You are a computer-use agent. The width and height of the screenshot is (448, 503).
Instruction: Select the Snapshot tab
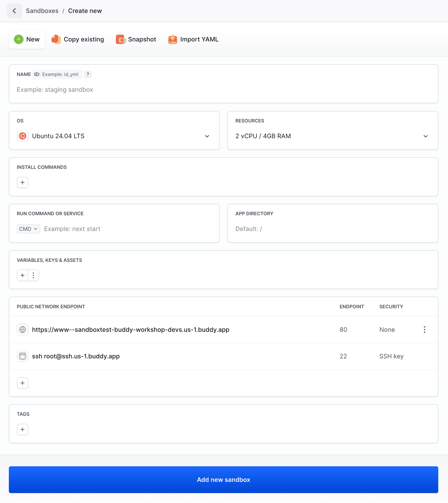click(x=136, y=39)
